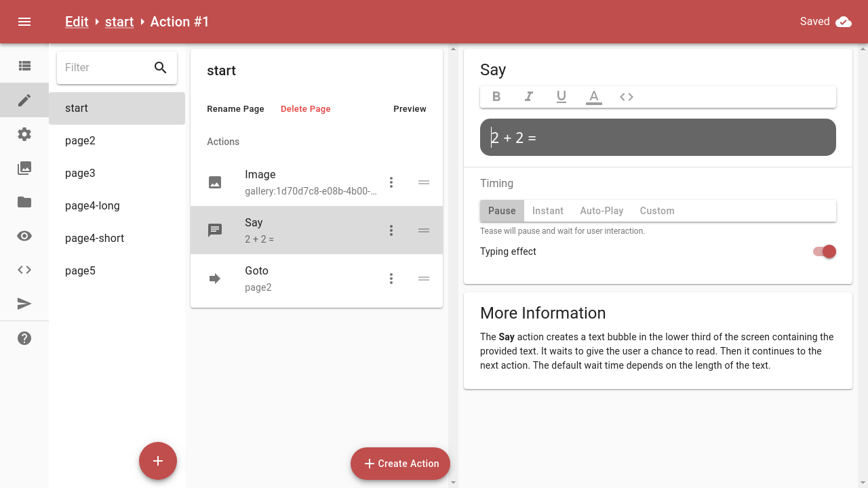The height and width of the screenshot is (488, 868).
Task: Open the code Source view
Action: click(24, 269)
